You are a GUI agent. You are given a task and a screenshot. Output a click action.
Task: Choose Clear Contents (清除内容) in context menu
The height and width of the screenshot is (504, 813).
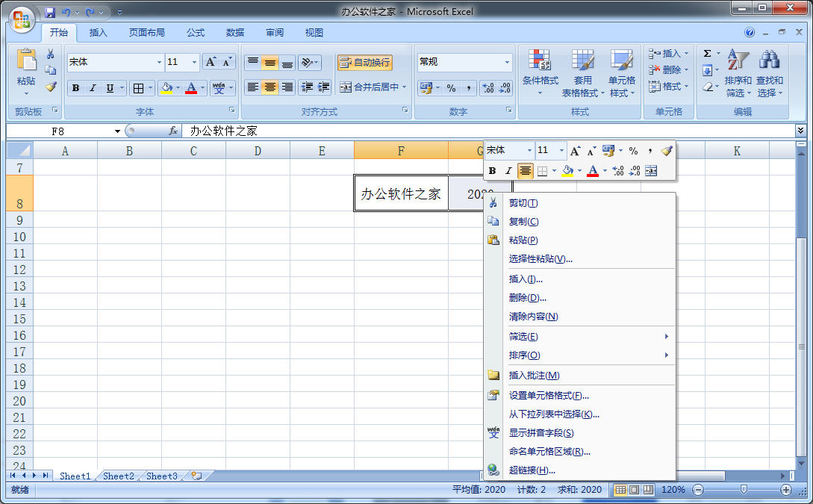[x=580, y=317]
